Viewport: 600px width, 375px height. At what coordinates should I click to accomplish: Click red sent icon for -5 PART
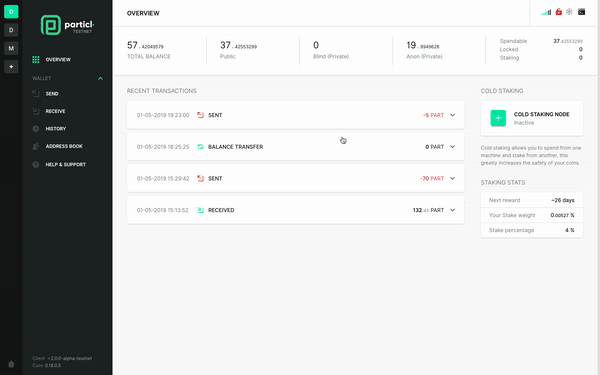[200, 115]
